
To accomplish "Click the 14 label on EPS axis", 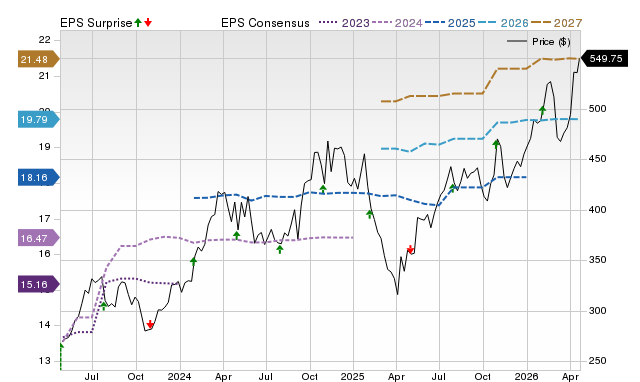I will point(44,325).
